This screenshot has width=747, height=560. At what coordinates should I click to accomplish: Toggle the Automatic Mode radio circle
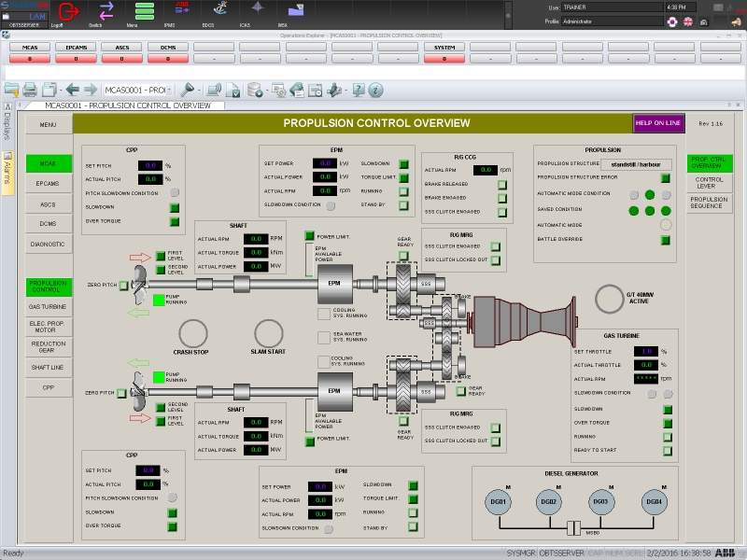(x=666, y=225)
